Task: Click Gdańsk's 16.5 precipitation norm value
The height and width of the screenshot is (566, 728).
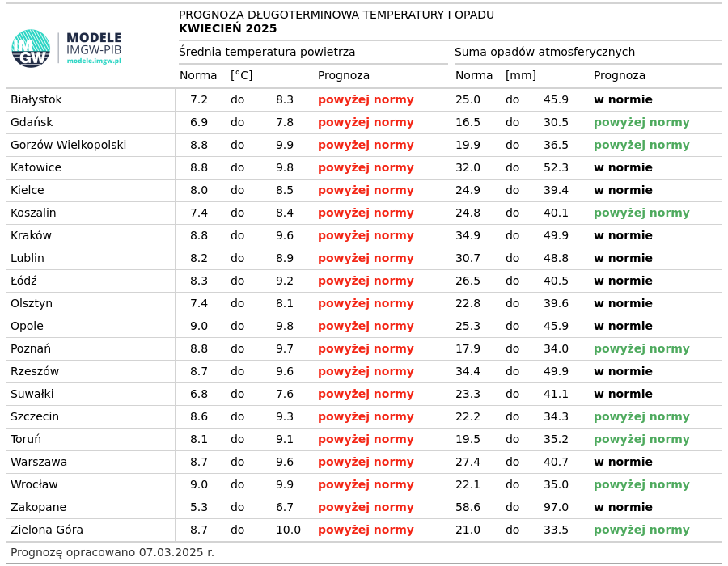Action: [x=468, y=122]
